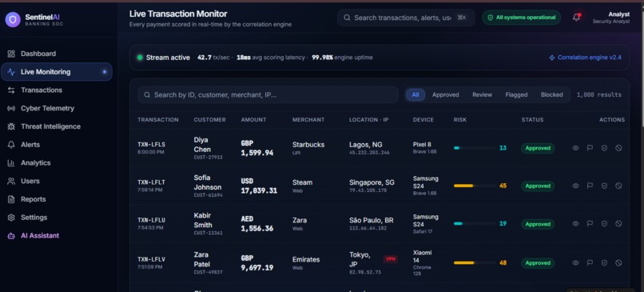
Task: Click the Search by ID, customer field
Action: (x=268, y=95)
